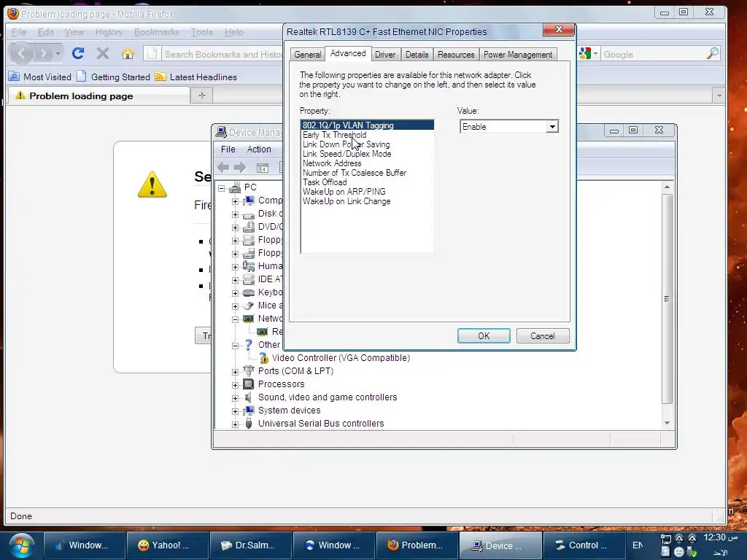
Task: Click the PC root computer icon
Action: (235, 187)
